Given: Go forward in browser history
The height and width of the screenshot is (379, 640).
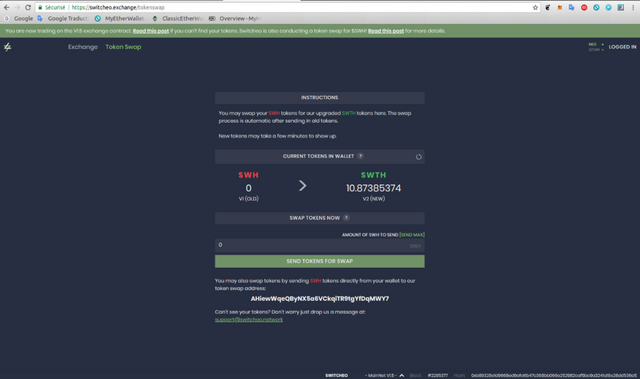Looking at the screenshot, I should [17, 7].
